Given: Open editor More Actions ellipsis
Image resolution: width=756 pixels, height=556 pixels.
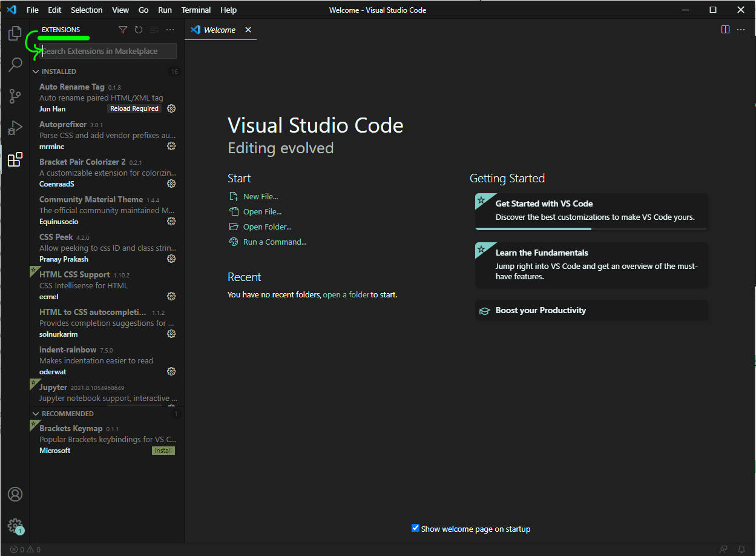Looking at the screenshot, I should pos(741,30).
